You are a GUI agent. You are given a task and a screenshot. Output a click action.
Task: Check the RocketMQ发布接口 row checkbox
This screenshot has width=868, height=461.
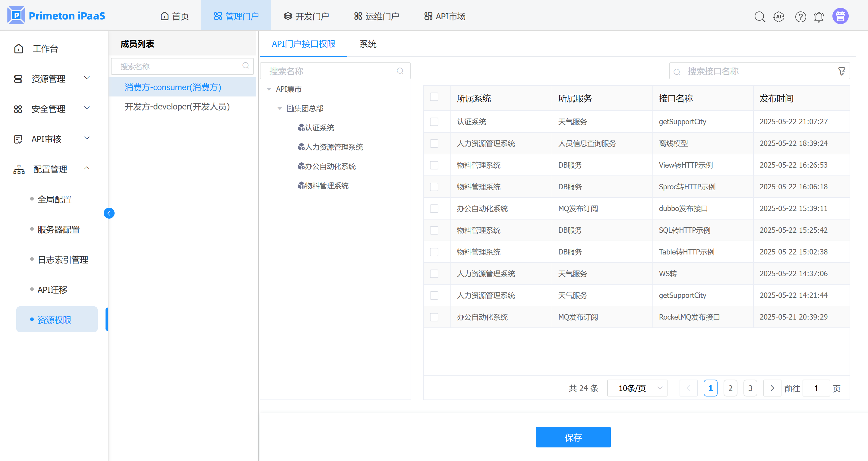tap(434, 317)
